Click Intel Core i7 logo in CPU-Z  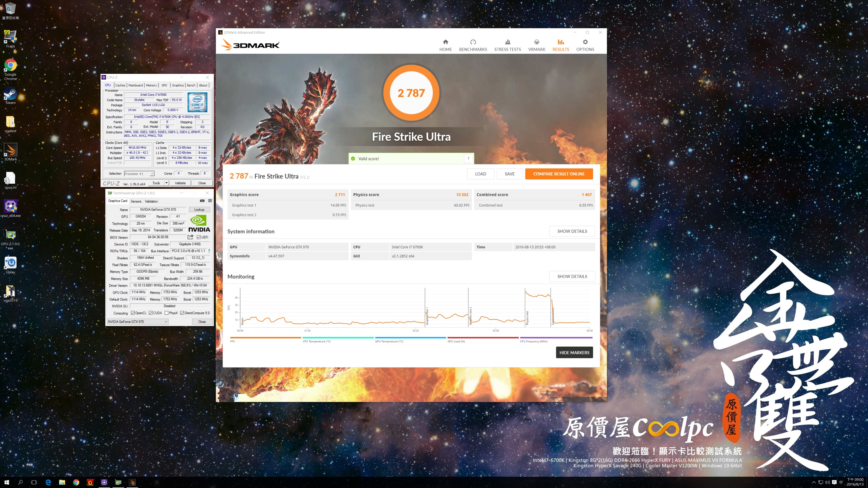(x=198, y=103)
